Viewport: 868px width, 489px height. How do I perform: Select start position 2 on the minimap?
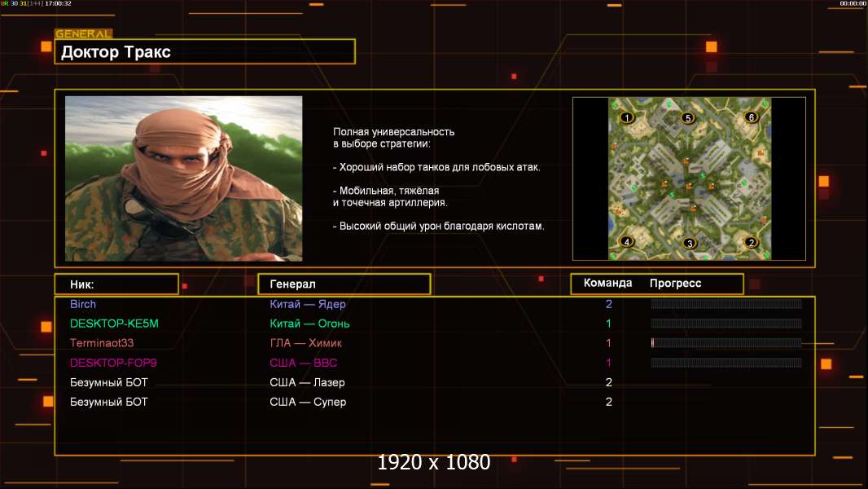click(752, 242)
